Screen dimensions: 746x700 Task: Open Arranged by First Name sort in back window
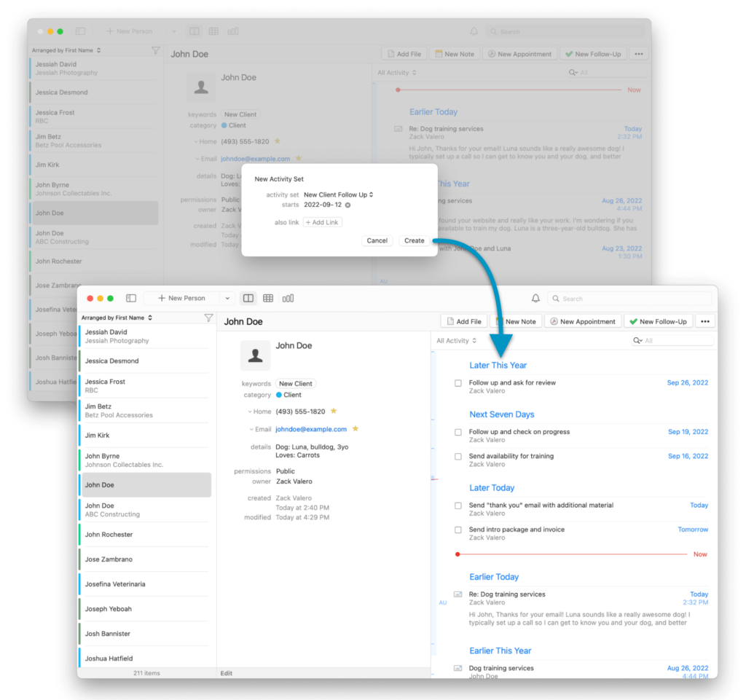pyautogui.click(x=66, y=50)
